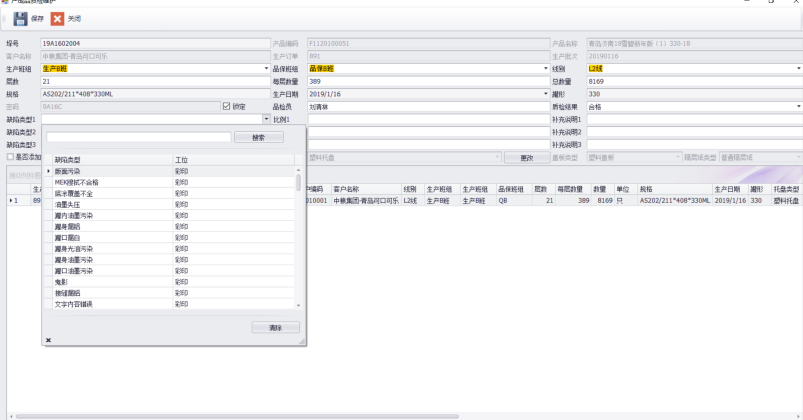The image size is (803, 420).
Task: Open the 质检结果 dropdown
Action: (x=798, y=106)
